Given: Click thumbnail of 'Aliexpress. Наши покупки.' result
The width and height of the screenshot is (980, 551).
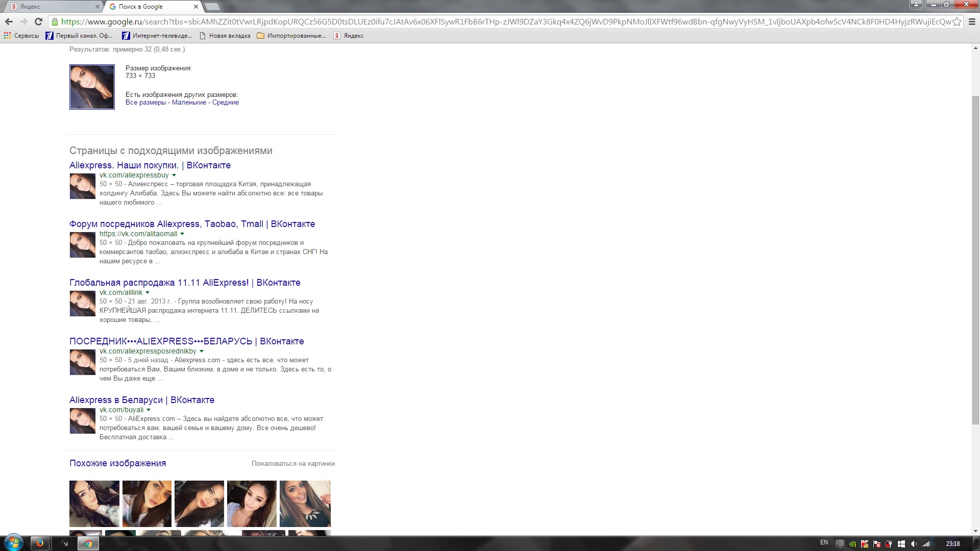Looking at the screenshot, I should (83, 186).
